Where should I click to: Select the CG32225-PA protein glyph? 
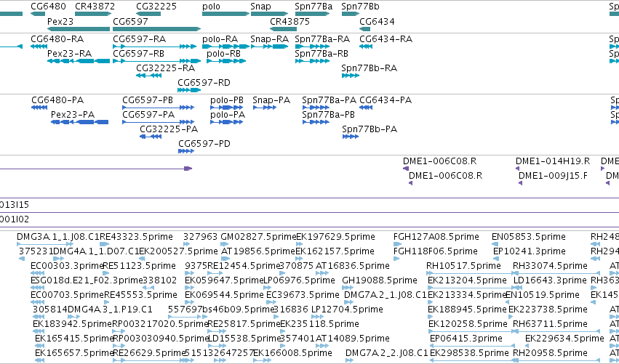coord(151,137)
